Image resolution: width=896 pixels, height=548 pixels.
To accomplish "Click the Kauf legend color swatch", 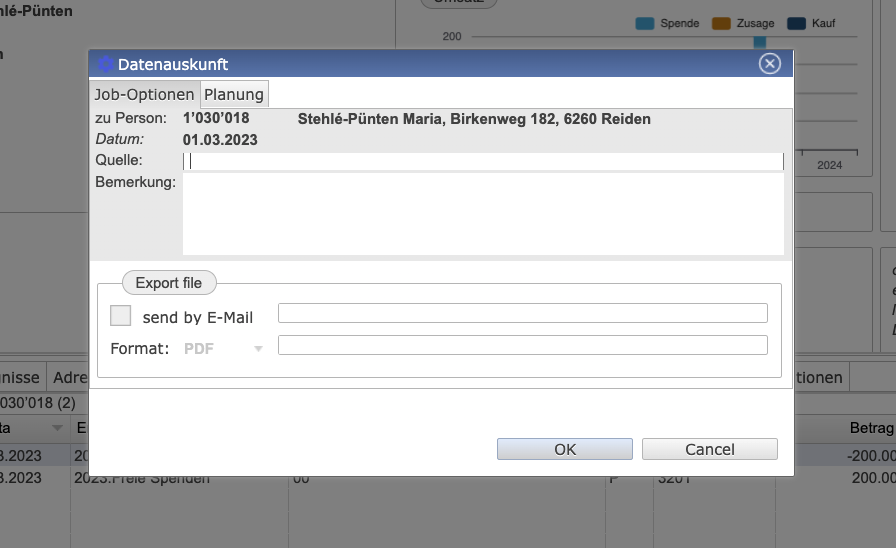I will tap(797, 23).
